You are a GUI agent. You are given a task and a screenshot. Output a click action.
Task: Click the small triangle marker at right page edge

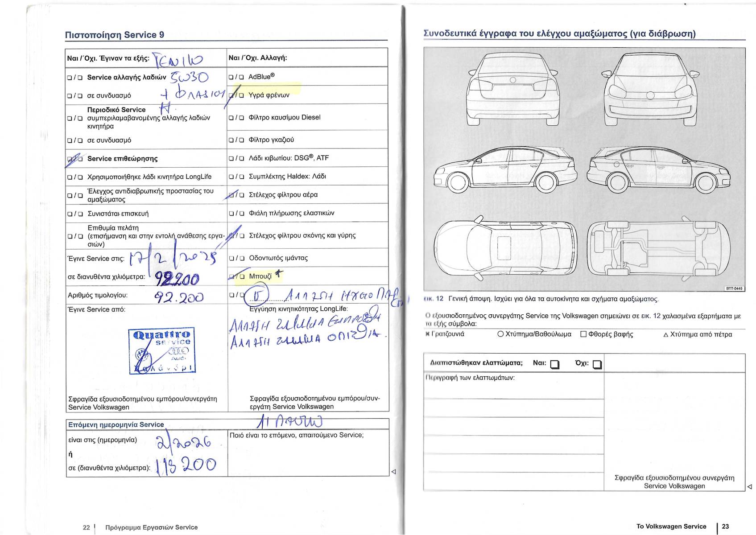tap(749, 487)
